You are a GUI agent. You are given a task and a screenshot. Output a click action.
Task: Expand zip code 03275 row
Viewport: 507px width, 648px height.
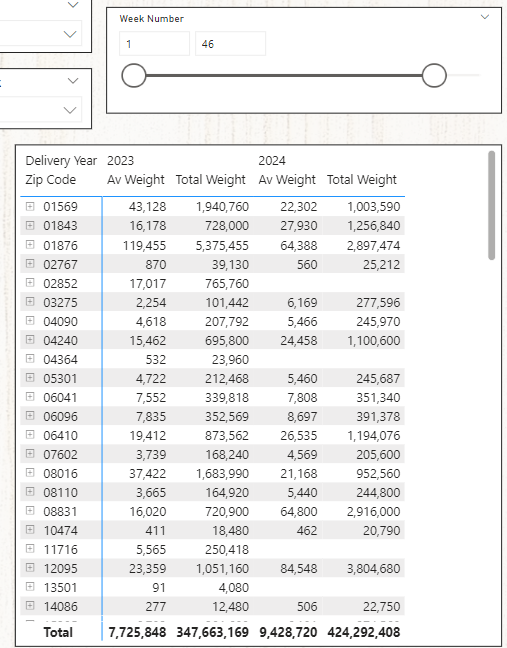coord(30,301)
